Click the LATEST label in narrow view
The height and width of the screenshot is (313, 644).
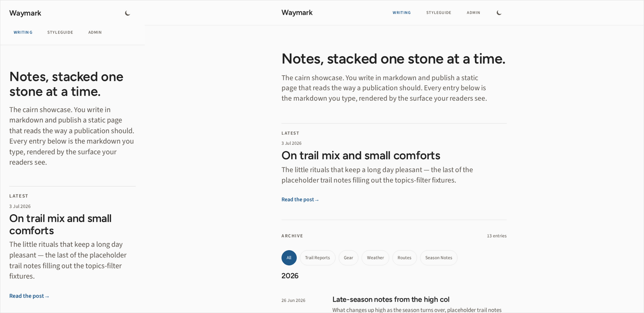pyautogui.click(x=19, y=196)
